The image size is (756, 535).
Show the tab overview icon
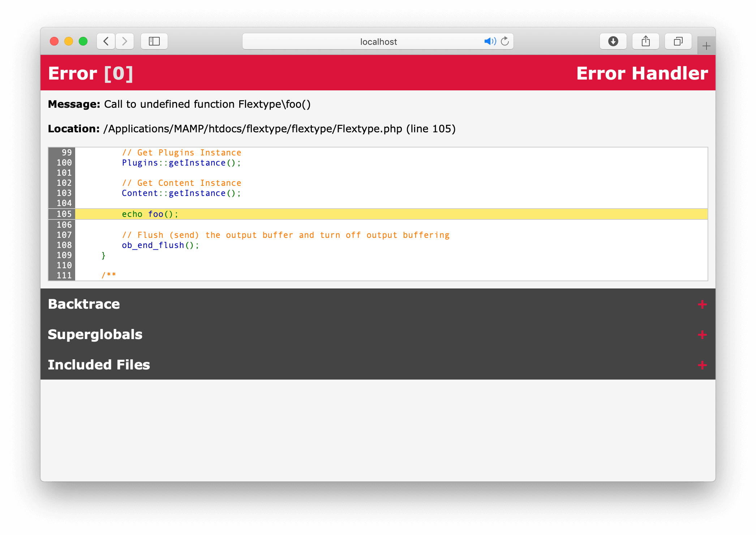(678, 41)
